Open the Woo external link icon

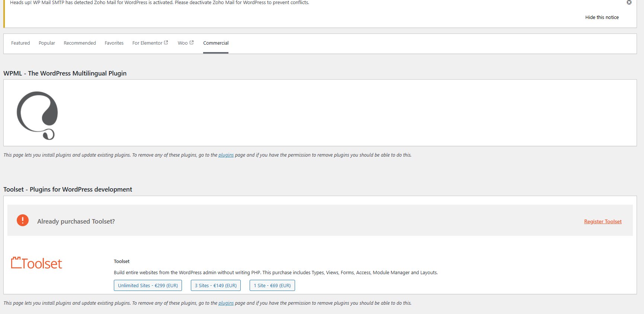click(192, 42)
